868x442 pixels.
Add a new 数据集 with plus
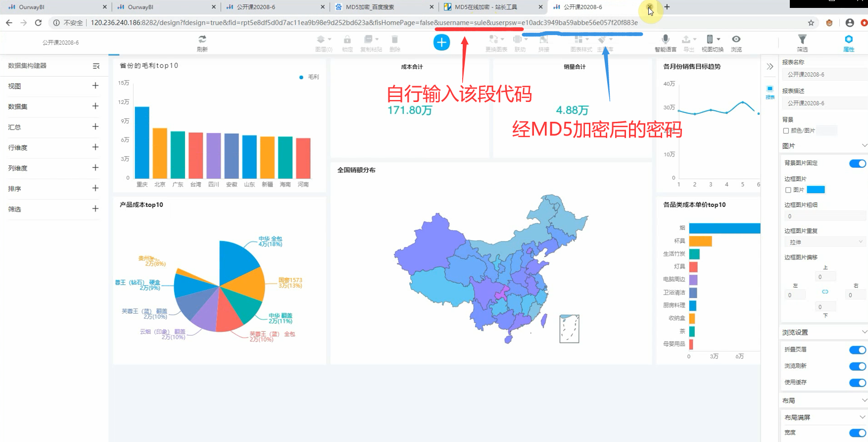coord(96,106)
